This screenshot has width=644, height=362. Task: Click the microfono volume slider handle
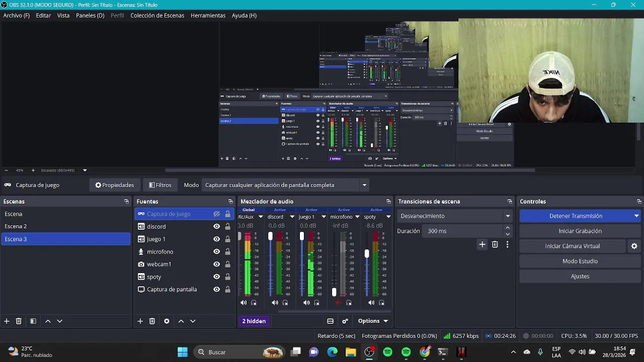[334, 292]
